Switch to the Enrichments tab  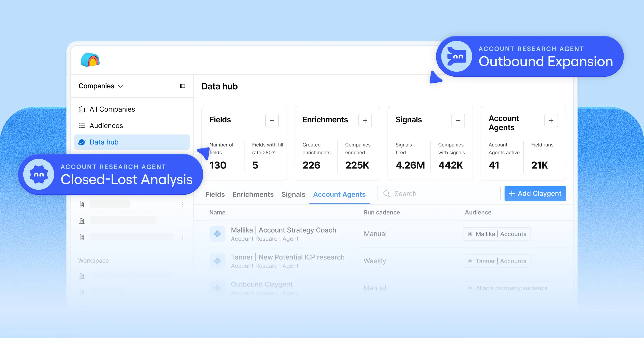click(253, 194)
